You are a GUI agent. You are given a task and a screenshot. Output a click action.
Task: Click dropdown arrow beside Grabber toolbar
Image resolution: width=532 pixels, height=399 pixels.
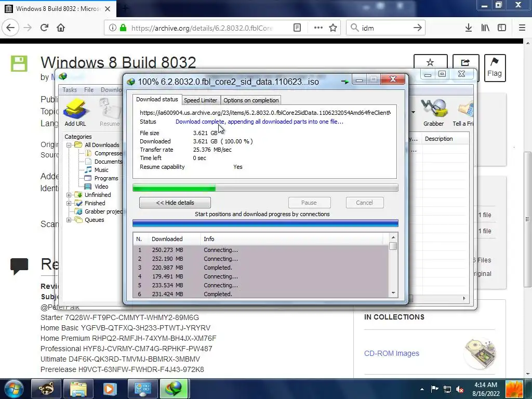tap(413, 112)
